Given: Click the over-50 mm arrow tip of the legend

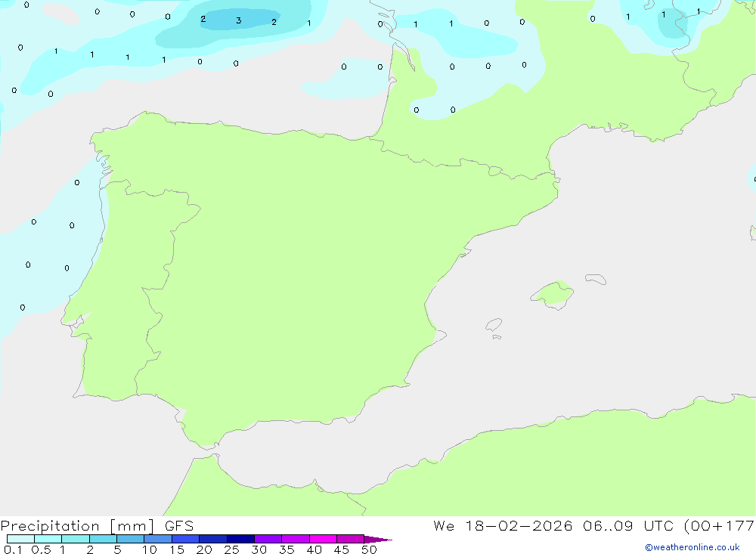Looking at the screenshot, I should (377, 540).
